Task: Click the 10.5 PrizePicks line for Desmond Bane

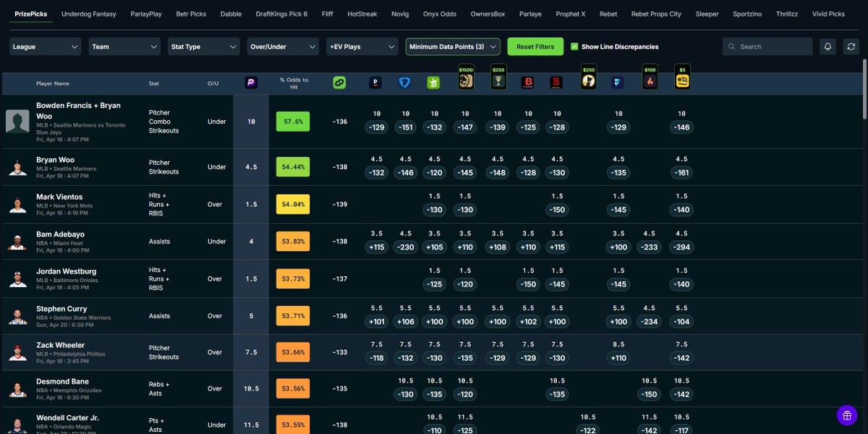Action: [x=251, y=388]
